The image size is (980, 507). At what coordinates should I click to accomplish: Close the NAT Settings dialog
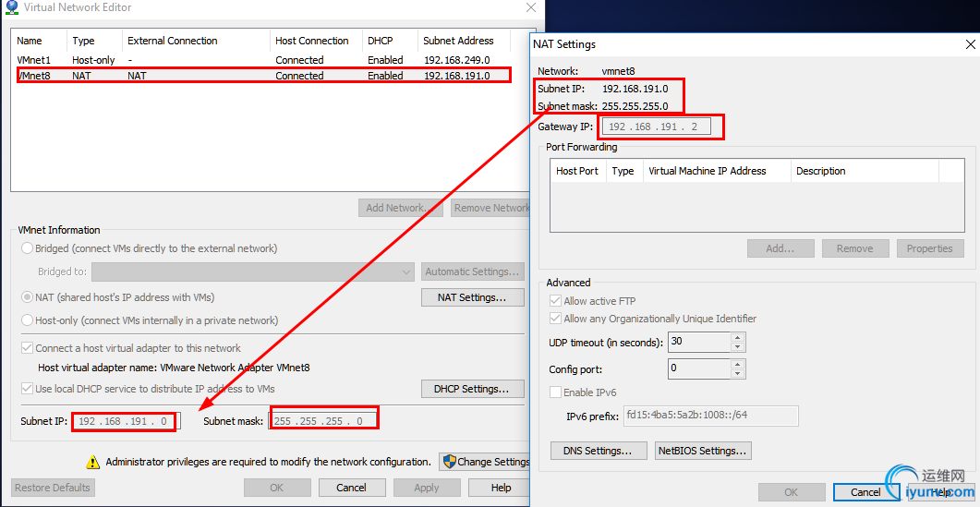[970, 44]
